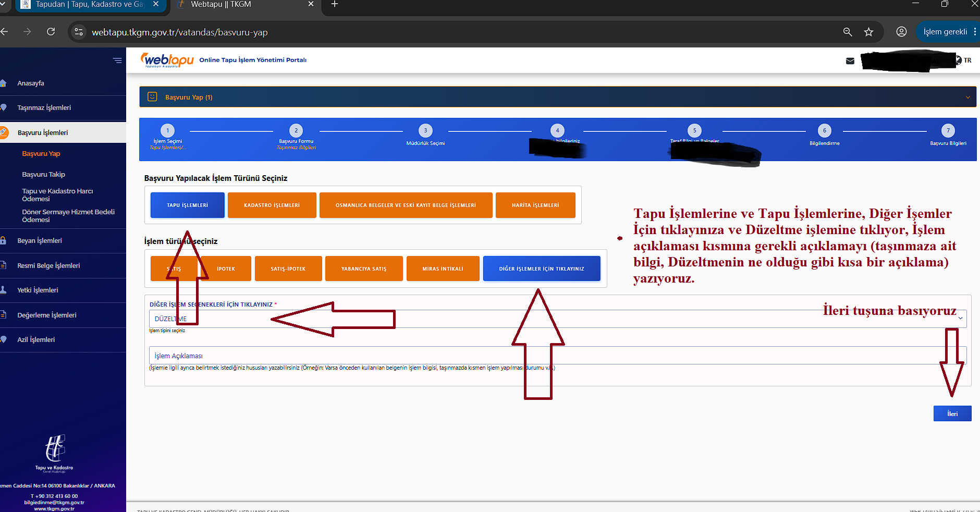Collapse the Başvuru Yap (1) panel chevron
Image resolution: width=980 pixels, height=512 pixels.
coord(967,97)
